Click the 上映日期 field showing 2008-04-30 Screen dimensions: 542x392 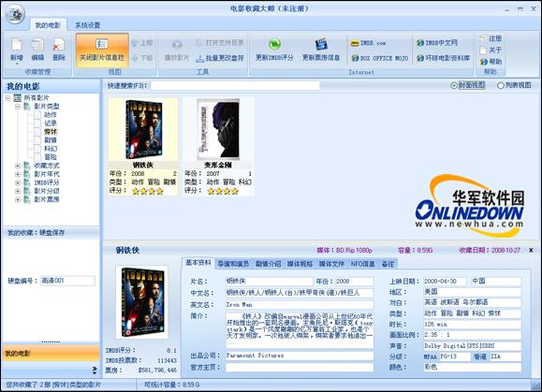[445, 281]
